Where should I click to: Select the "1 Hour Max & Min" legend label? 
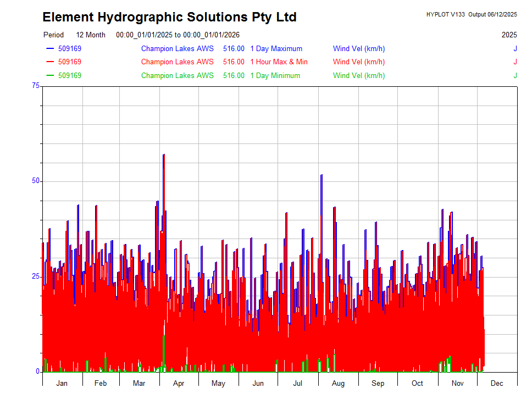pos(279,62)
